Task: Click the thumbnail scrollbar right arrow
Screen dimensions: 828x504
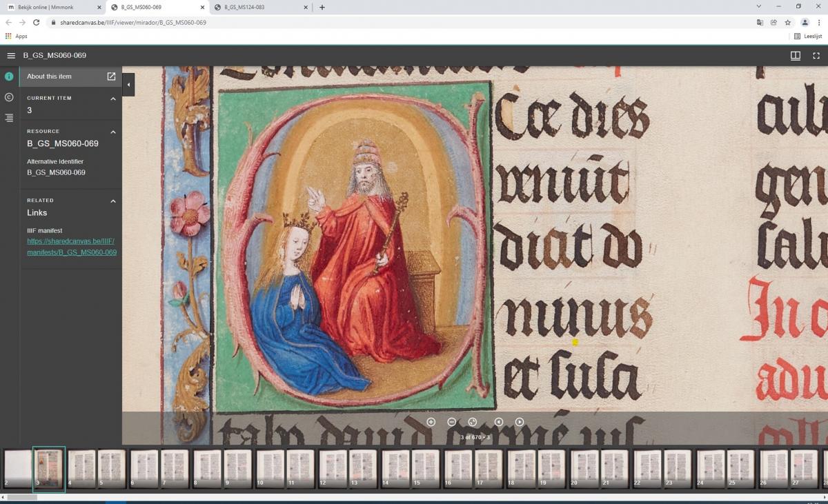Action: coord(824,497)
